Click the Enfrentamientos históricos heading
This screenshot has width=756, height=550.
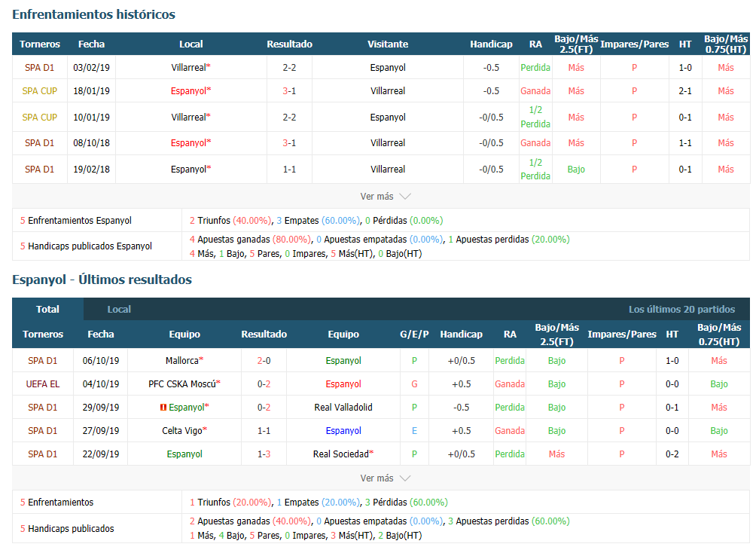tap(93, 14)
